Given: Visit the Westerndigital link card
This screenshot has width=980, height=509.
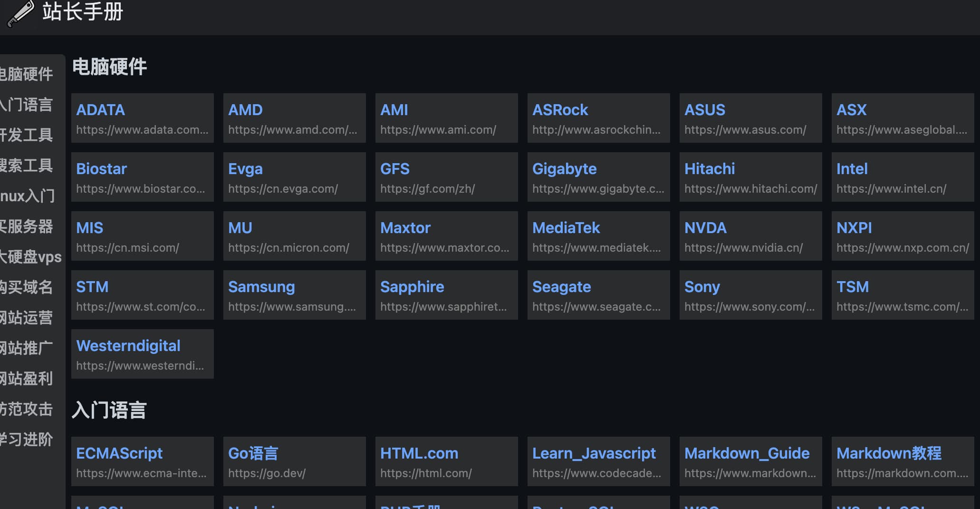Looking at the screenshot, I should [x=142, y=354].
